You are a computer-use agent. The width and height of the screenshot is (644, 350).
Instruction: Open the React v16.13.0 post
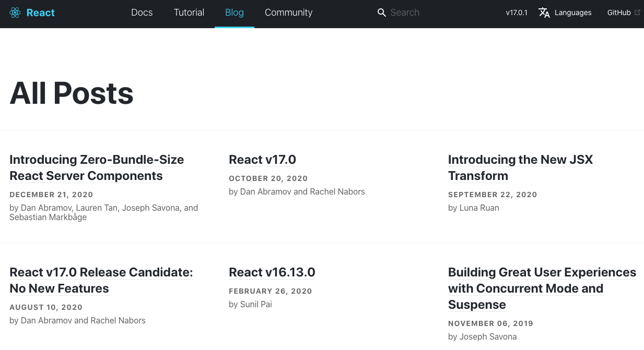(x=272, y=272)
